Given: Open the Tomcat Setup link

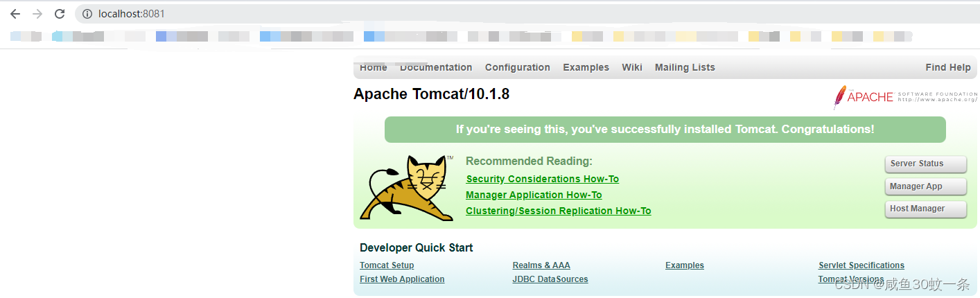Looking at the screenshot, I should click(387, 265).
